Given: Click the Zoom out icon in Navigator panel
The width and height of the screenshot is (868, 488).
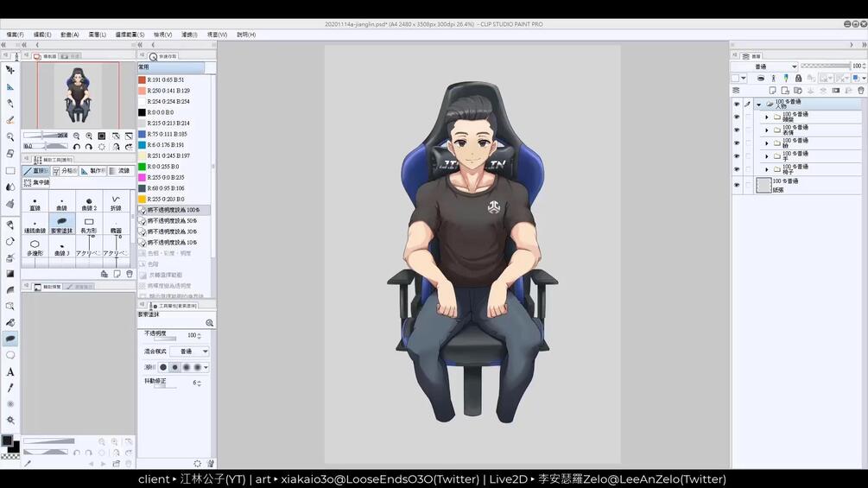Looking at the screenshot, I should coord(76,136).
